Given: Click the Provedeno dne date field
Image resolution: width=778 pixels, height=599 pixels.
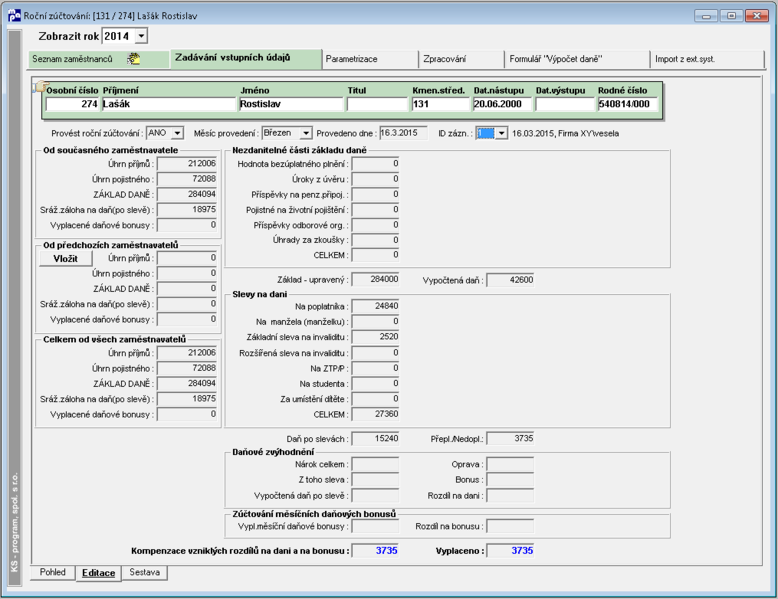Looking at the screenshot, I should [x=403, y=133].
